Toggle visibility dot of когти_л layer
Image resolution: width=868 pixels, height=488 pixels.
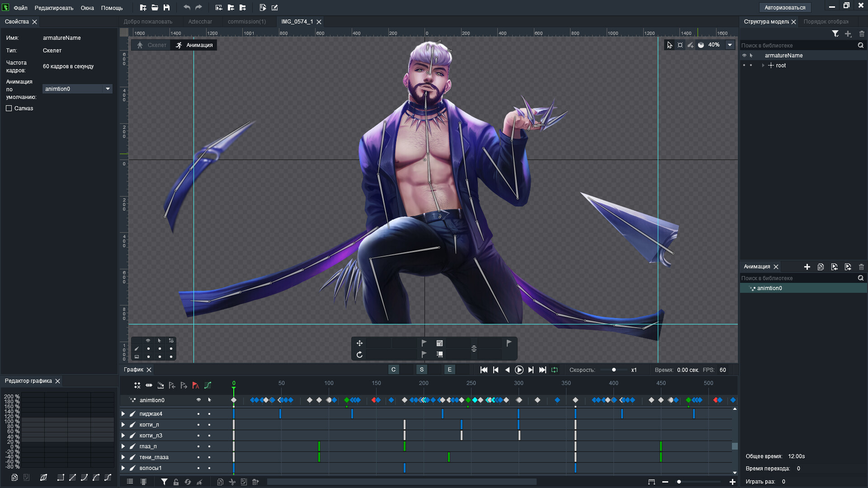click(198, 425)
